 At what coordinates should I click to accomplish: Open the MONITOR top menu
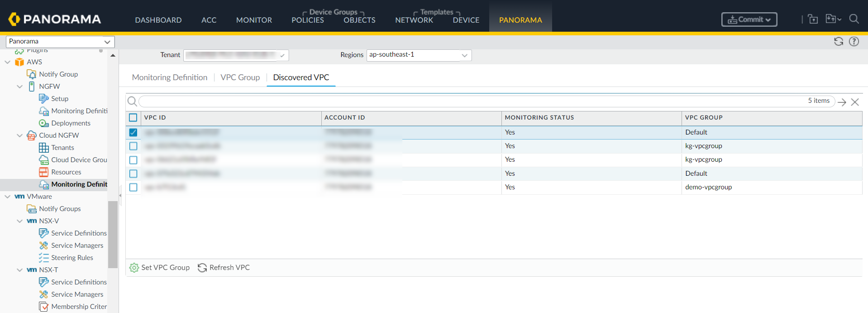click(x=254, y=20)
